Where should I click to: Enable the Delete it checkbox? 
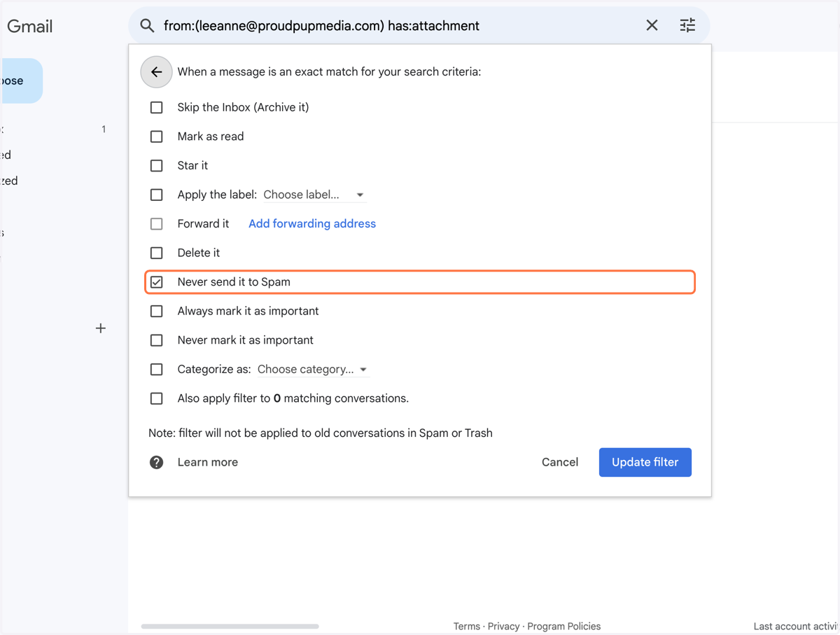click(157, 253)
